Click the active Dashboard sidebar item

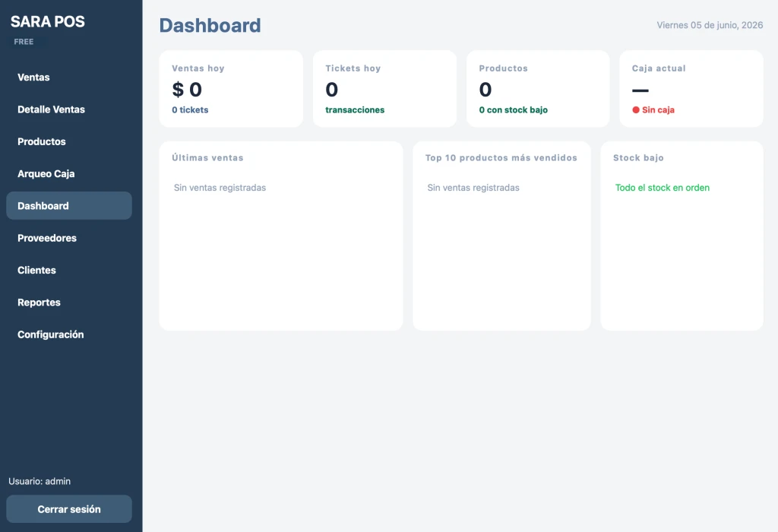[x=69, y=206]
